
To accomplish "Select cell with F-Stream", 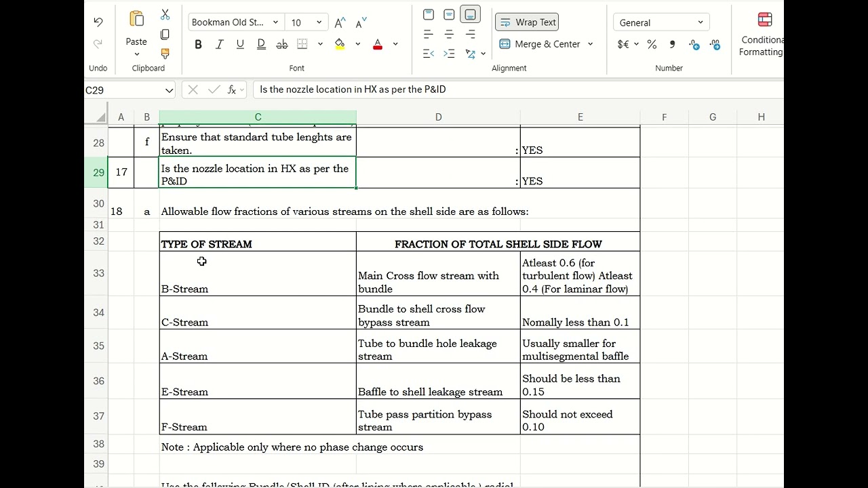I will coord(258,417).
